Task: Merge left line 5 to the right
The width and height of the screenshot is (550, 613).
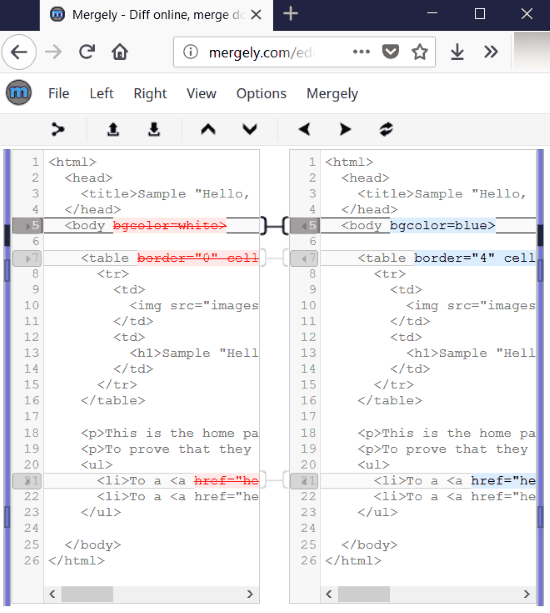Action: (x=27, y=226)
